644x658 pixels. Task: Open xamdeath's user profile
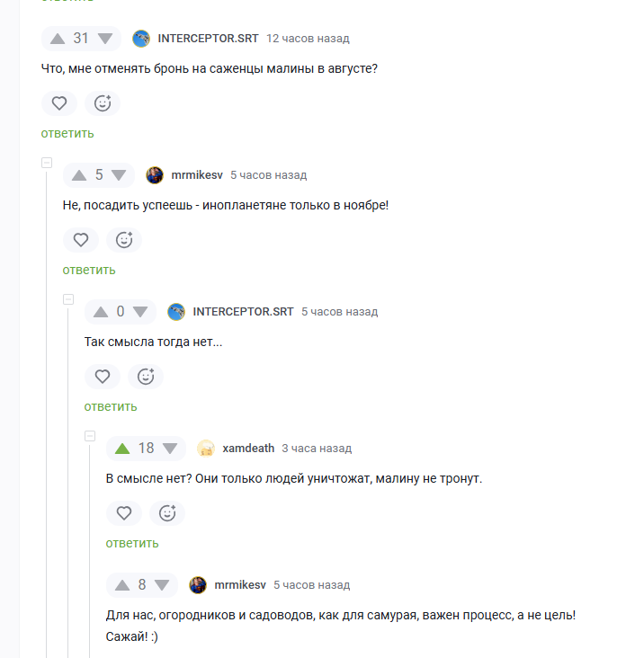(248, 449)
